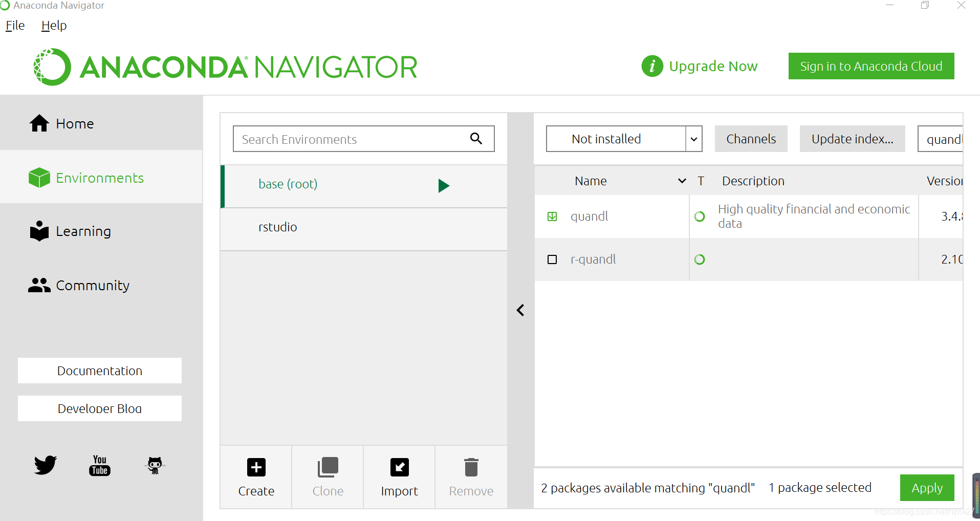
Task: Open the Help menu
Action: point(54,25)
